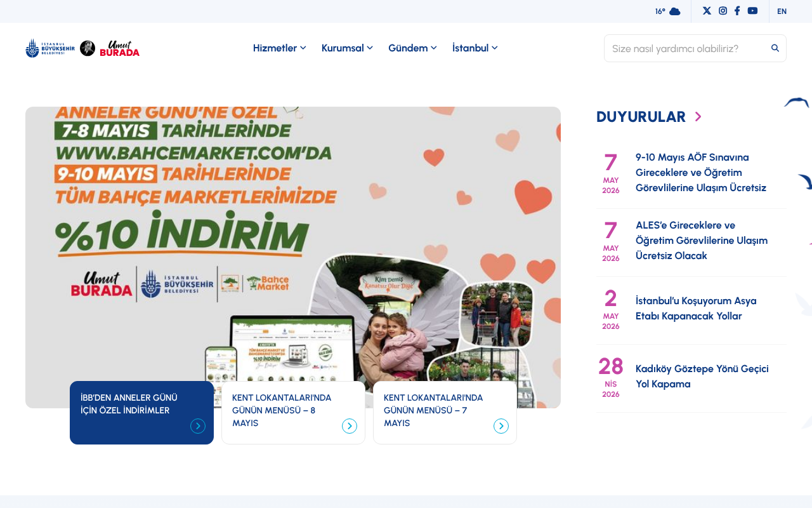Click the 2 MAY 2026 date label

pos(611,309)
